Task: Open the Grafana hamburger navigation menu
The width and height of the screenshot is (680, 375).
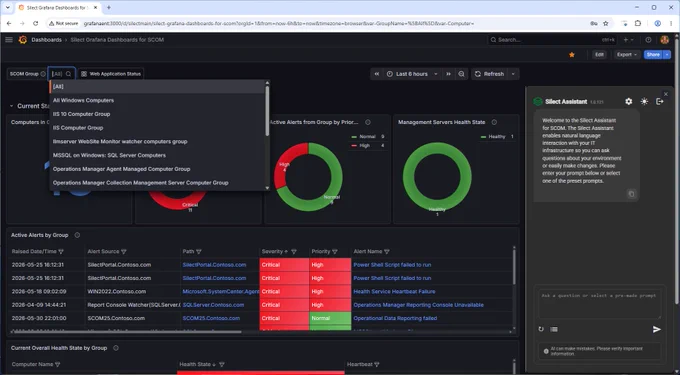Action: [x=9, y=40]
